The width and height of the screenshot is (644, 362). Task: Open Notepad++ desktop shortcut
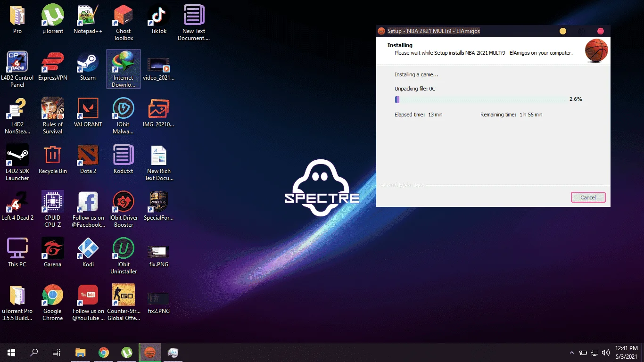88,19
